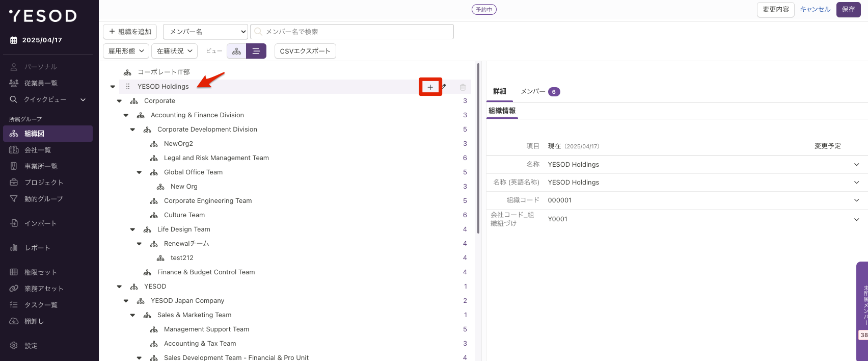Image resolution: width=868 pixels, height=361 pixels.
Task: Select Corporate Engineering Team in tree
Action: click(x=208, y=201)
